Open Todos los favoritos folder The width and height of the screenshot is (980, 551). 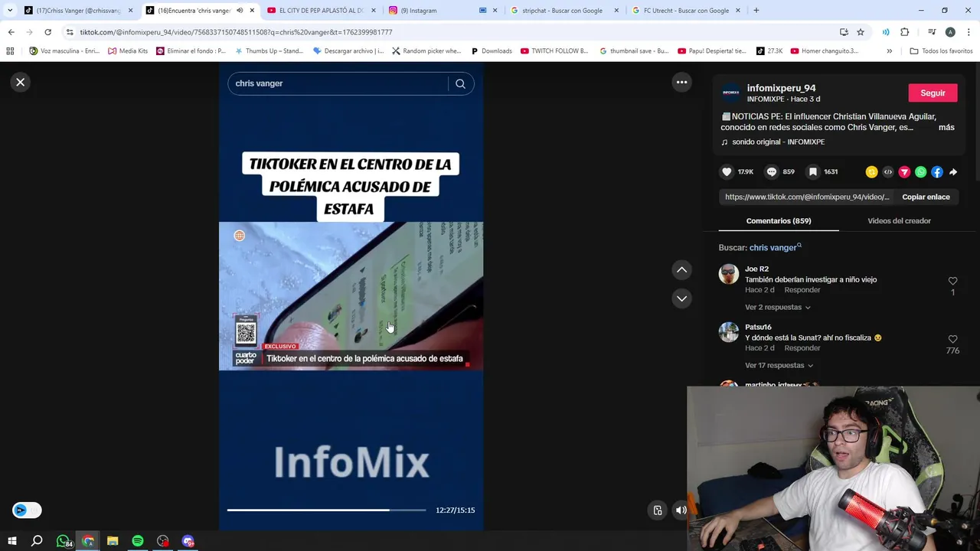941,51
